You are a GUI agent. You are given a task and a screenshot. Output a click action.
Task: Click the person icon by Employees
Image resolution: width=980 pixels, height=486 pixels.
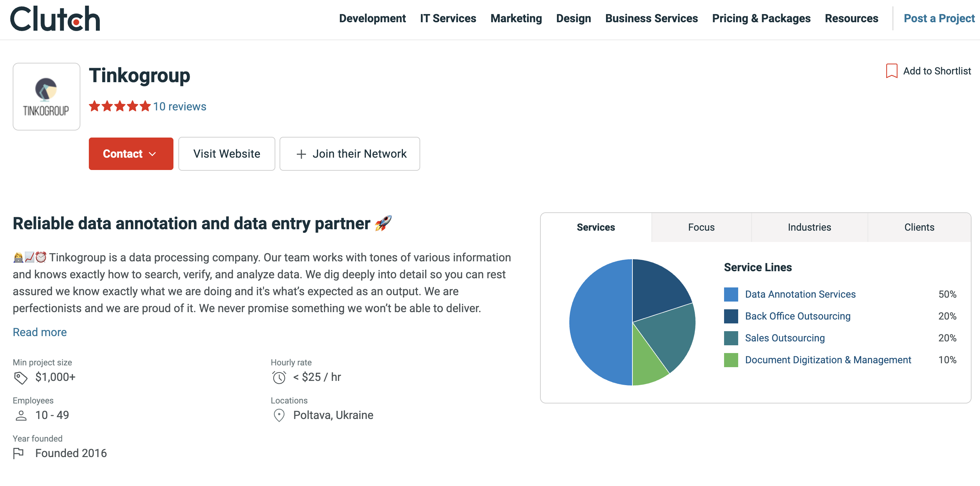20,415
